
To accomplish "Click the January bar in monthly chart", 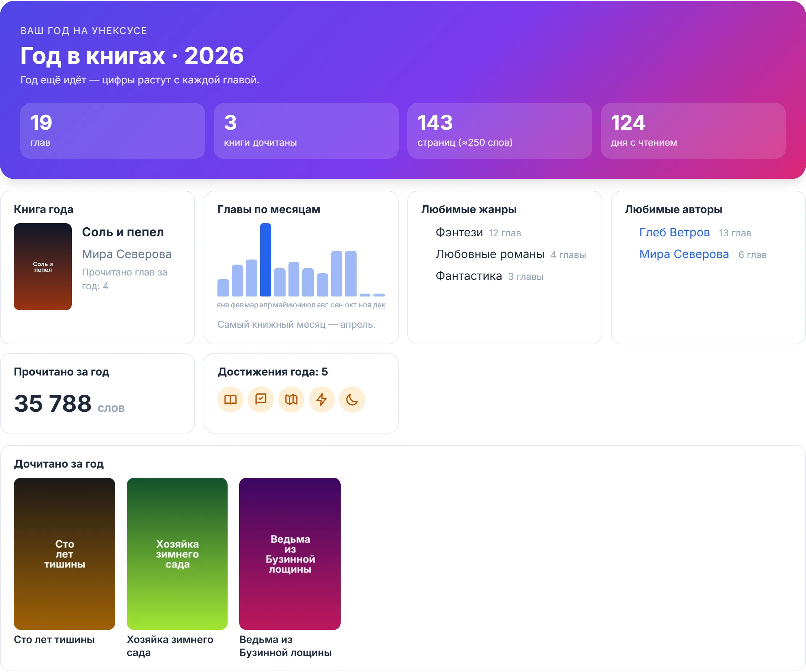I will click(223, 288).
